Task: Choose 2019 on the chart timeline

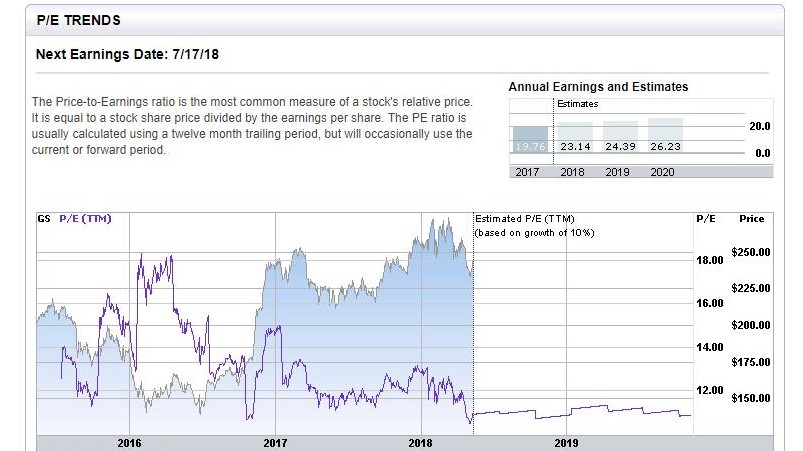Action: 565,442
